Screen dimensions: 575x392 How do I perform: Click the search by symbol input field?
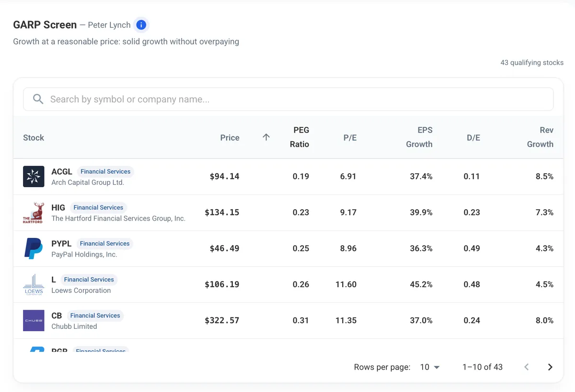pyautogui.click(x=288, y=99)
